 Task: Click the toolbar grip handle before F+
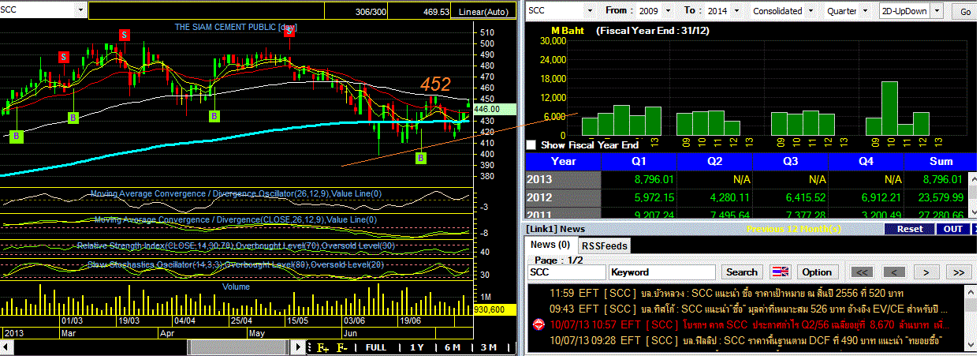[309, 347]
